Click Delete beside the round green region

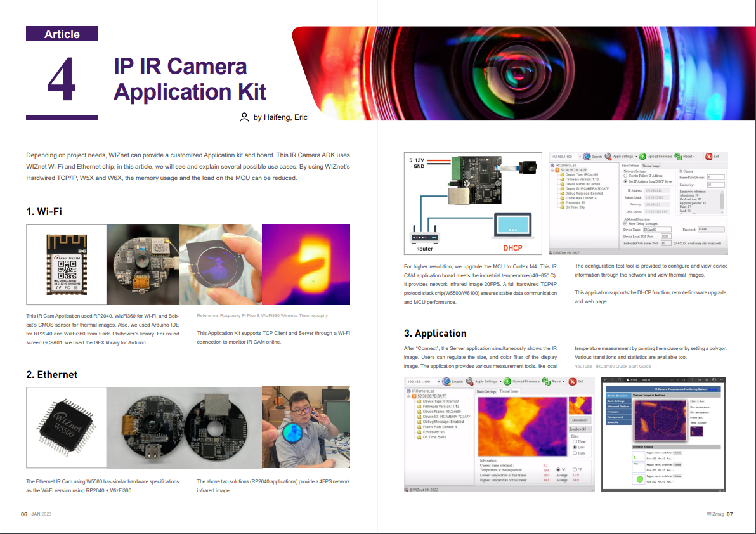pos(678,476)
